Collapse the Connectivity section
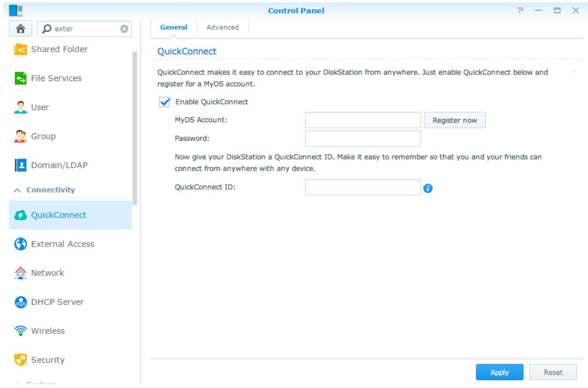The height and width of the screenshot is (388, 588). tap(17, 190)
